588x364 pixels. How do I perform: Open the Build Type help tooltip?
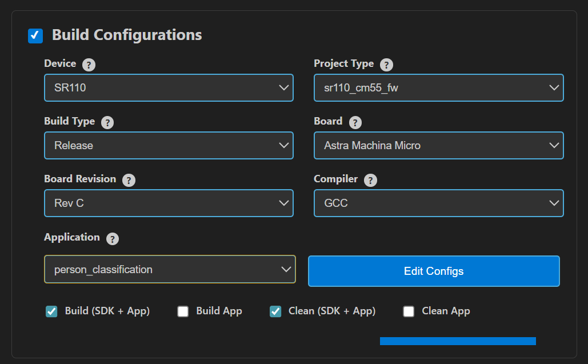(x=108, y=122)
